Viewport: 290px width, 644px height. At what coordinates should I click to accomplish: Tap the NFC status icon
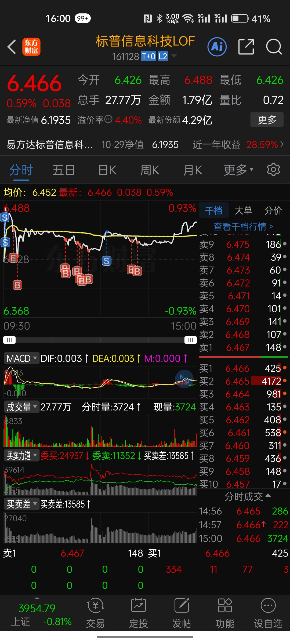[147, 19]
